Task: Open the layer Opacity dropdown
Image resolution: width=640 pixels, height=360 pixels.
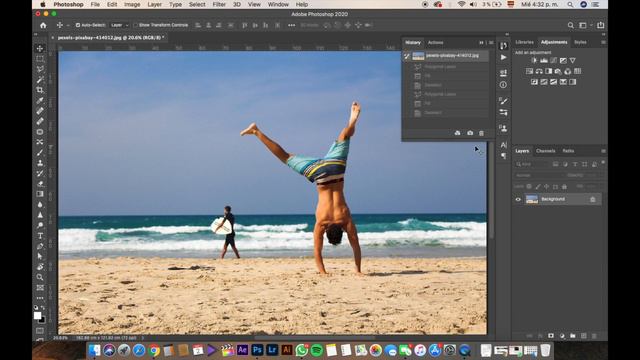Action: (x=584, y=176)
